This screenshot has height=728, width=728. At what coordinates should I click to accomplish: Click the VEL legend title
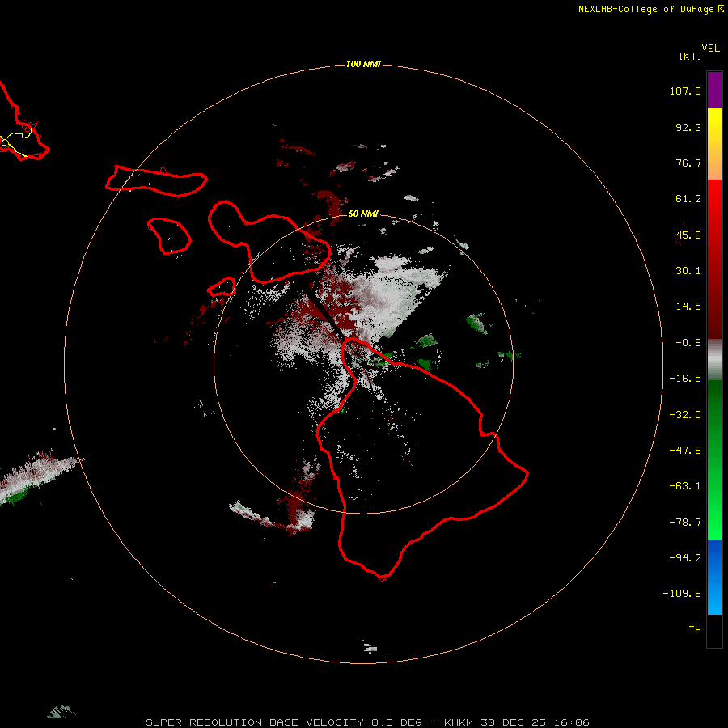(710, 48)
